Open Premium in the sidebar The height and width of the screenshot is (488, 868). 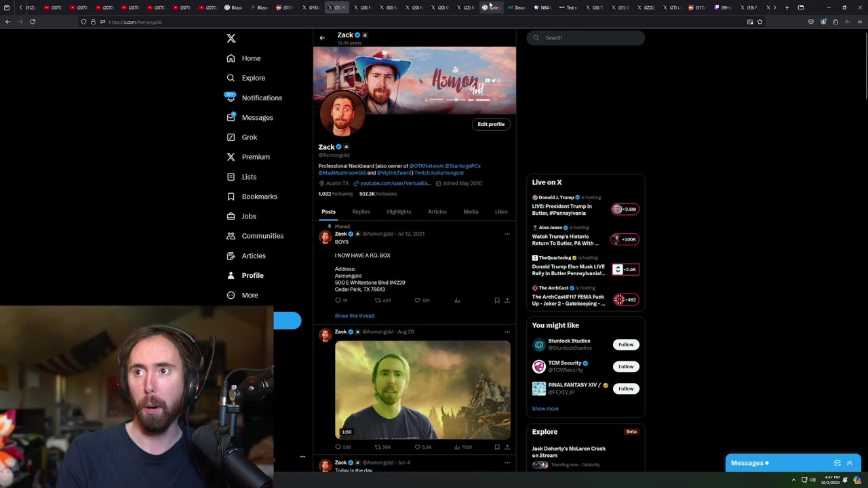(x=248, y=157)
